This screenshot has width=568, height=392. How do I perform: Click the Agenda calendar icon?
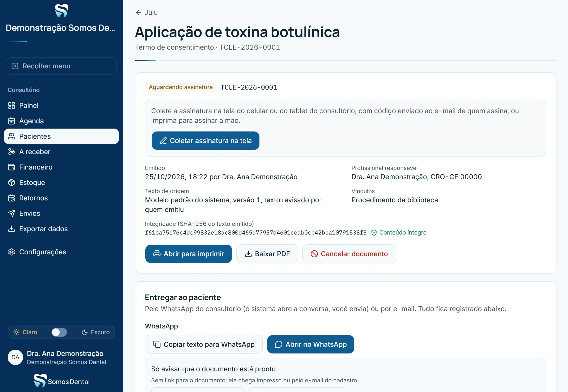[12, 121]
